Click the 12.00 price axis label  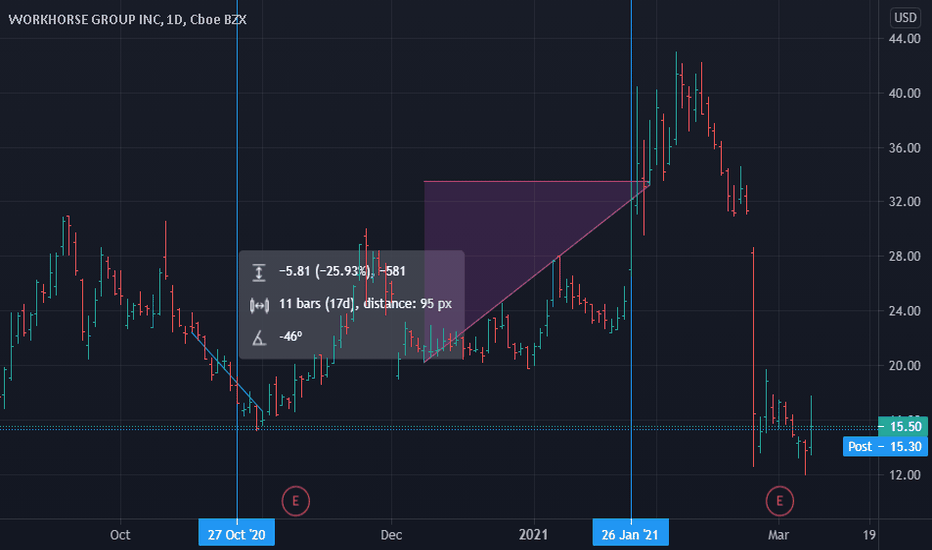[x=905, y=475]
